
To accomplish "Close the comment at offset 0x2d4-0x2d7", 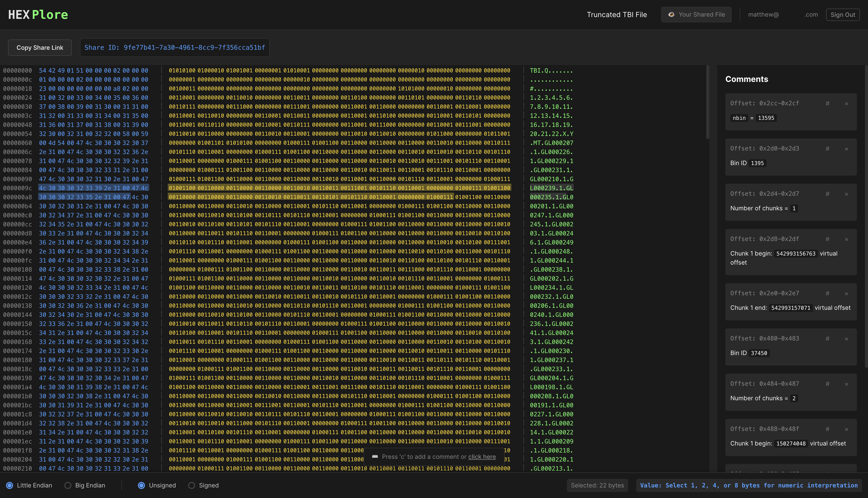I will tap(846, 194).
